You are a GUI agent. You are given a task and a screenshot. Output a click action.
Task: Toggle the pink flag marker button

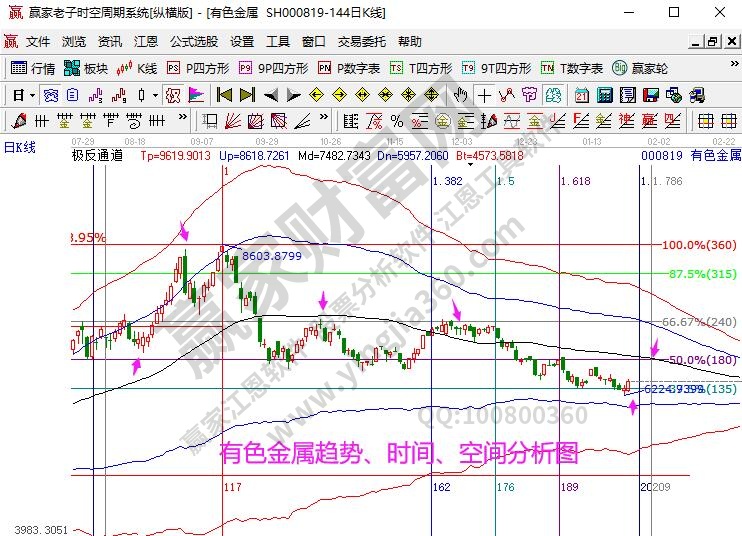pyautogui.click(x=196, y=95)
